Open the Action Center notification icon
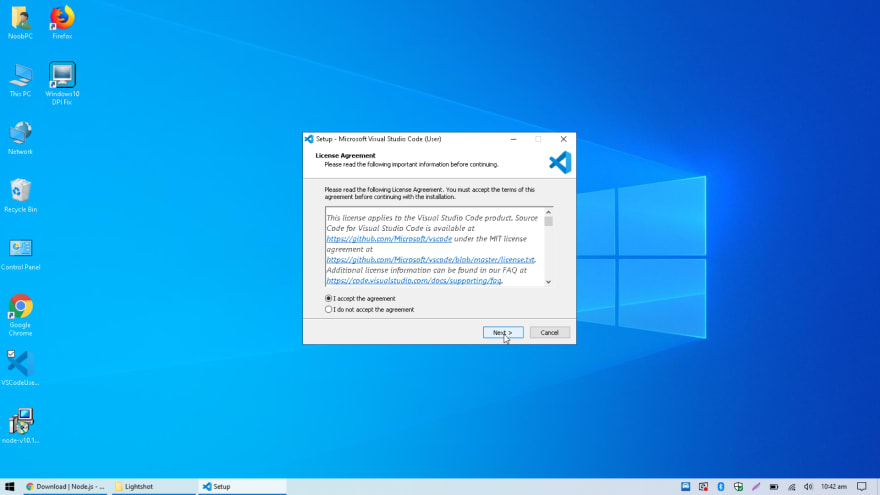 click(x=861, y=487)
